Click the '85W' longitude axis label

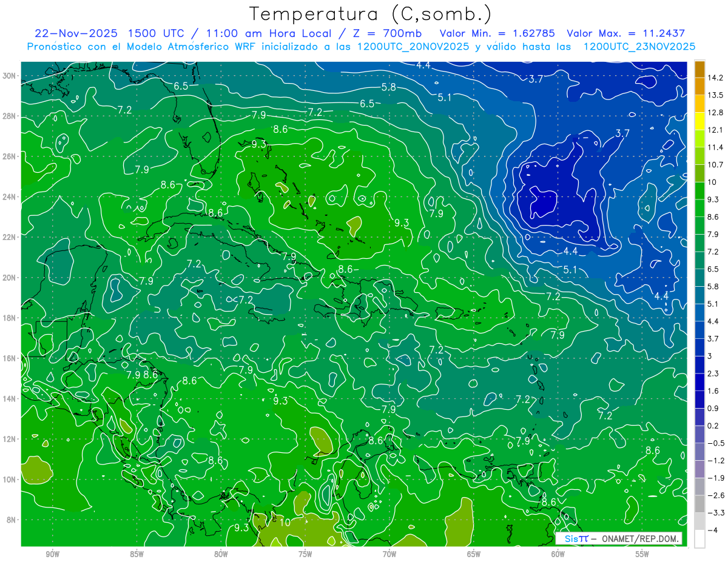[x=137, y=554]
